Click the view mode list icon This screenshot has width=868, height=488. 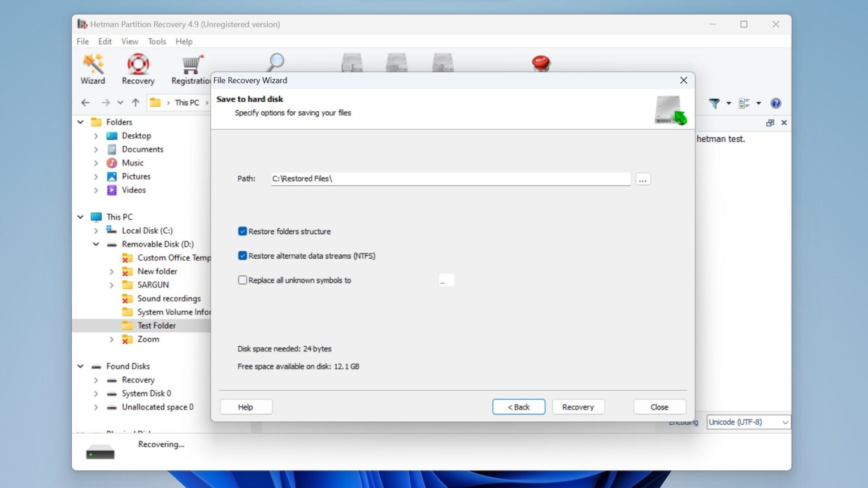point(743,103)
